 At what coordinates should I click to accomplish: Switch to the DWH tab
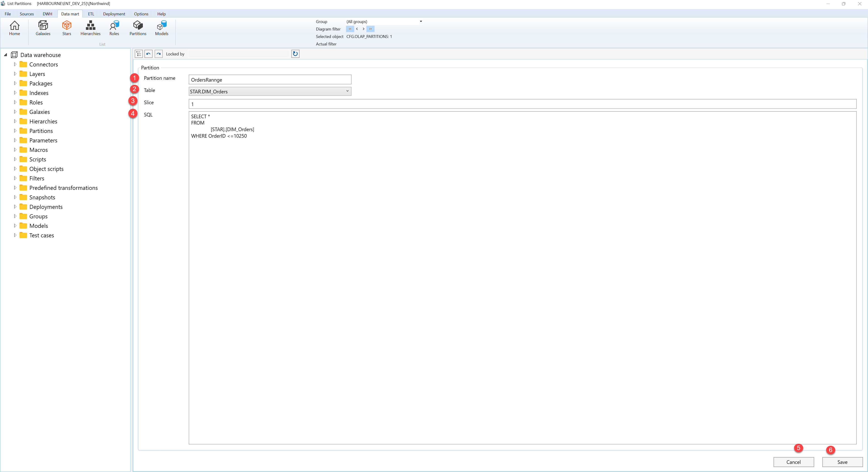point(47,14)
